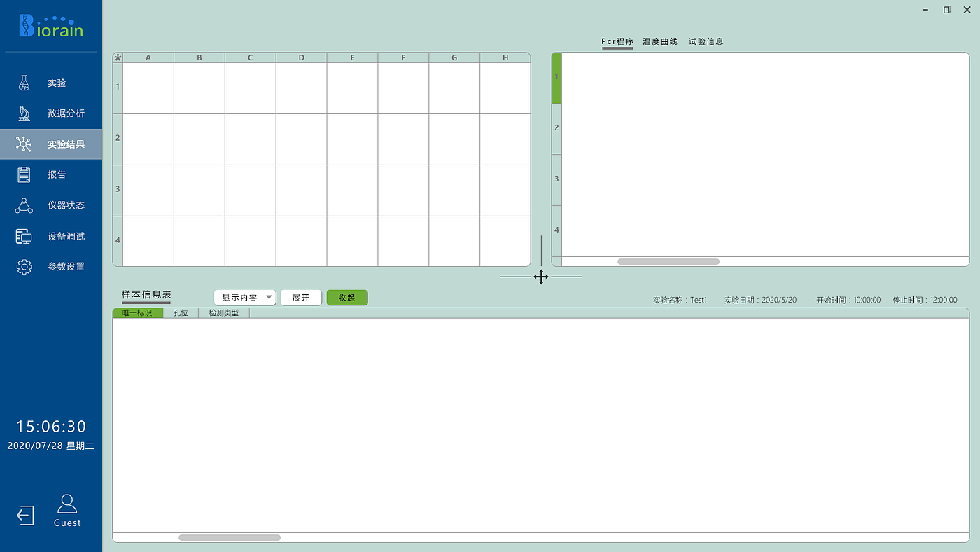Screen dimensions: 980x552
Task: Select row 2 header of plate grid
Action: [x=118, y=139]
